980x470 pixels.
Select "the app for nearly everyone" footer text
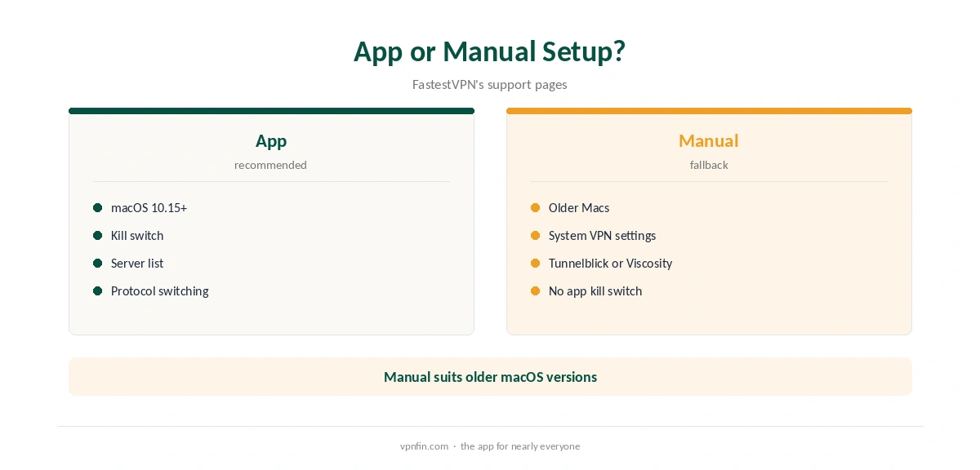520,446
